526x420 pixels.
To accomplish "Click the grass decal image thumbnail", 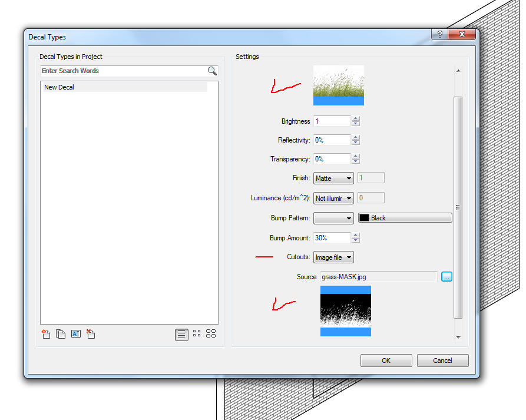I will (x=339, y=85).
